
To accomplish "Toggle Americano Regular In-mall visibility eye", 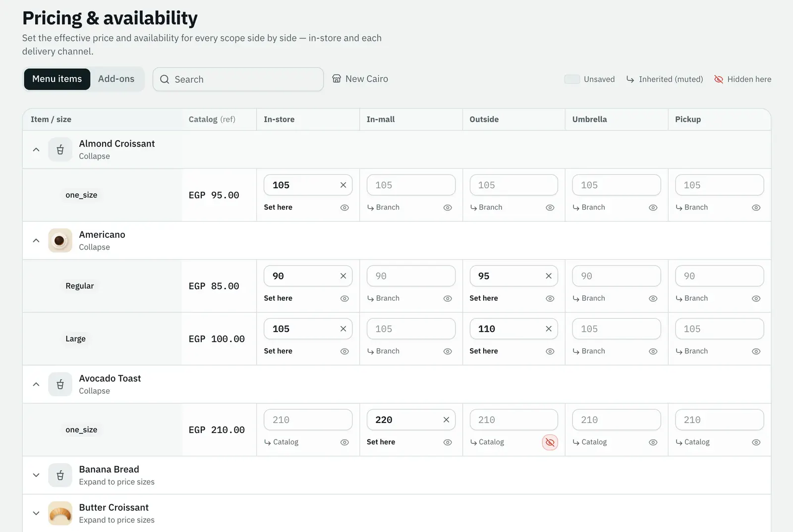I will (x=448, y=299).
